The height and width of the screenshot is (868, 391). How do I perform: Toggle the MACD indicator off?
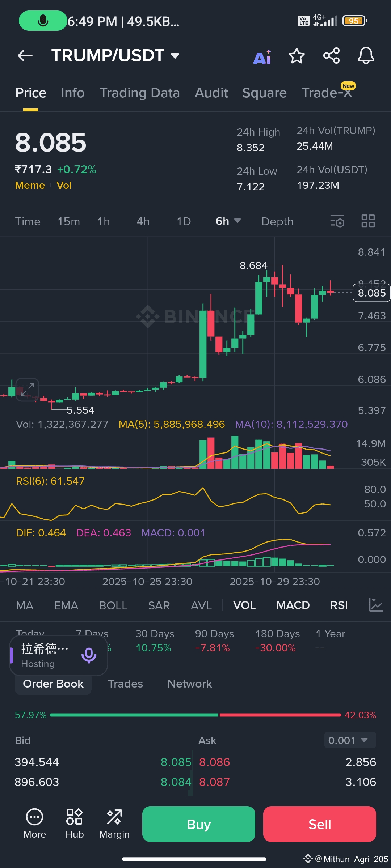point(293,605)
